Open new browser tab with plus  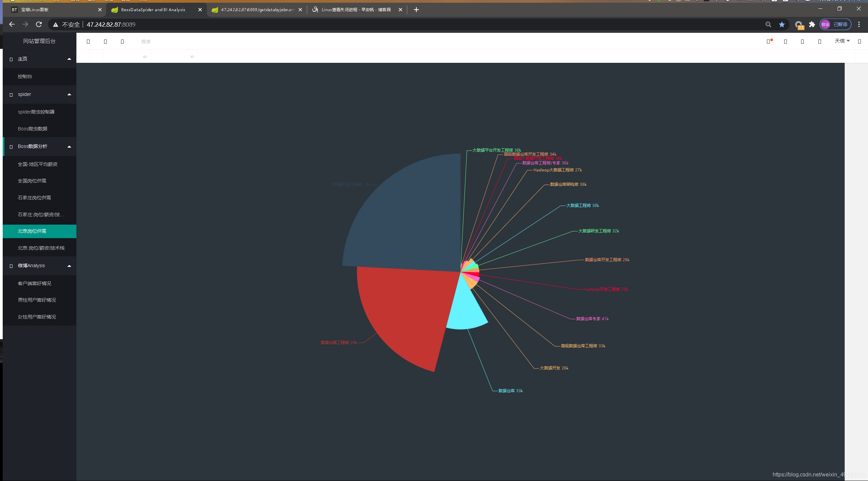click(x=416, y=10)
